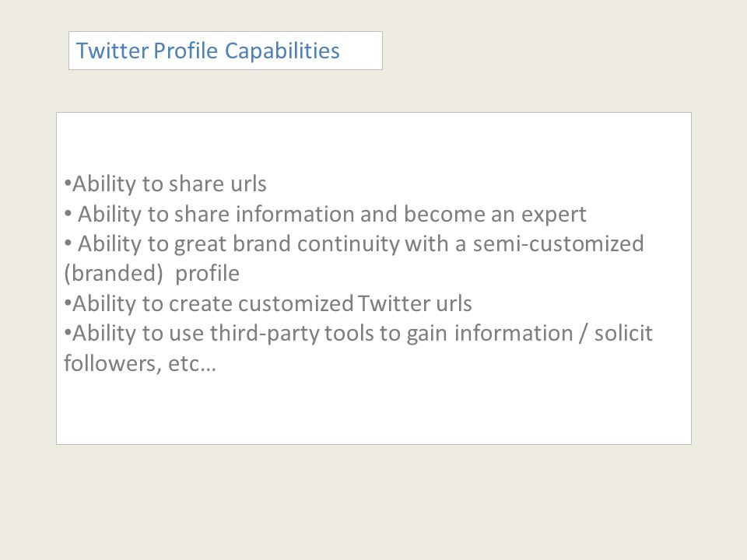Click the great brand continuity bullet line

click(x=354, y=243)
